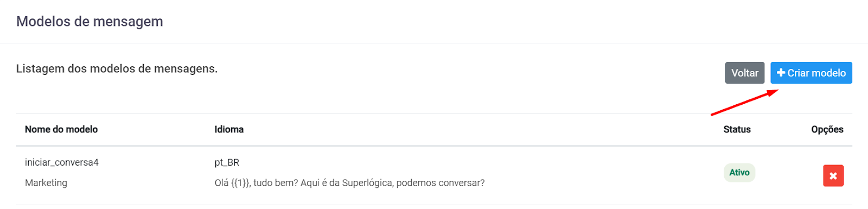
Task: Click the plus icon in Criar modelo
Action: click(x=781, y=73)
